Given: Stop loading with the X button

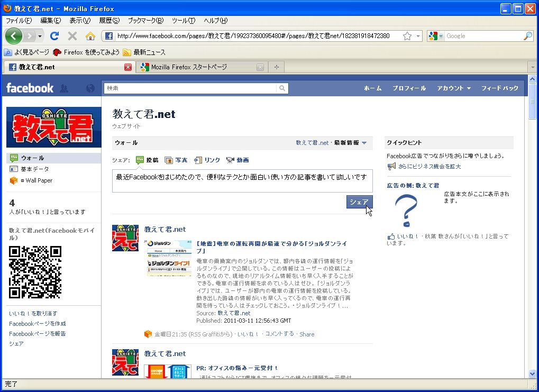Looking at the screenshot, I should pos(72,36).
